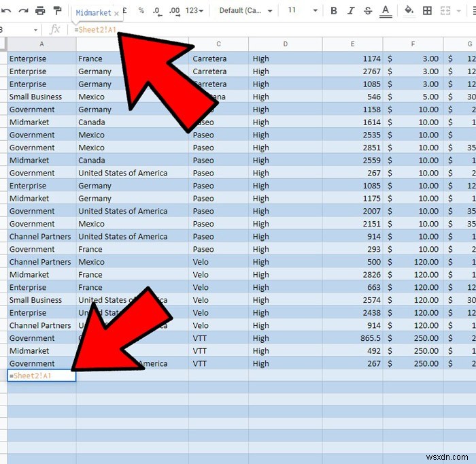Click the cell with value 2574
This screenshot has height=464, width=476.
coord(352,300)
